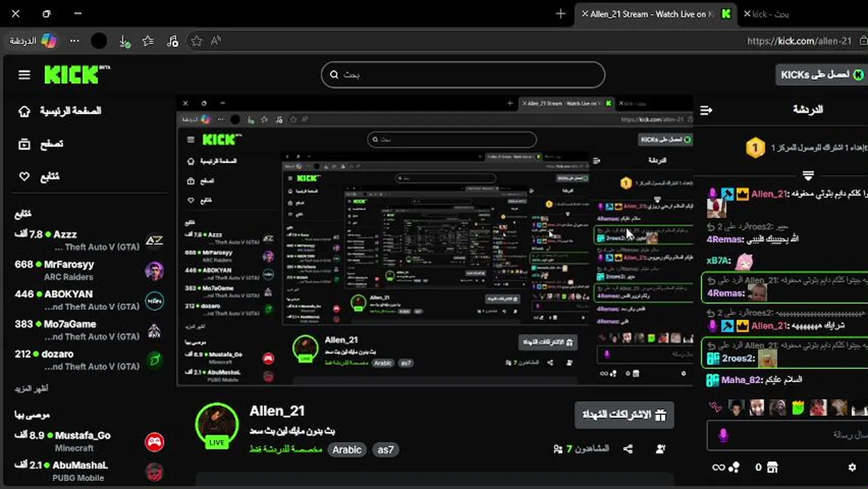Open the Kick hamburger menu

point(24,75)
